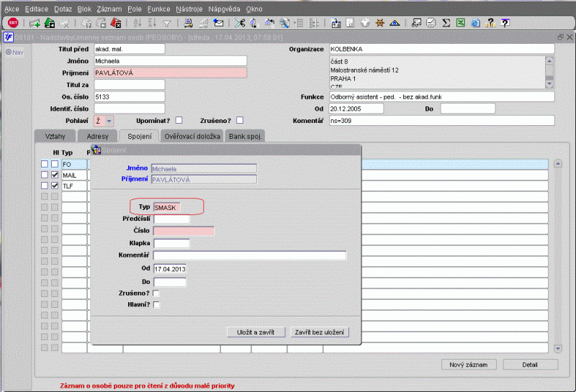
Task: Click the red cancel query icon
Action: [x=115, y=23]
